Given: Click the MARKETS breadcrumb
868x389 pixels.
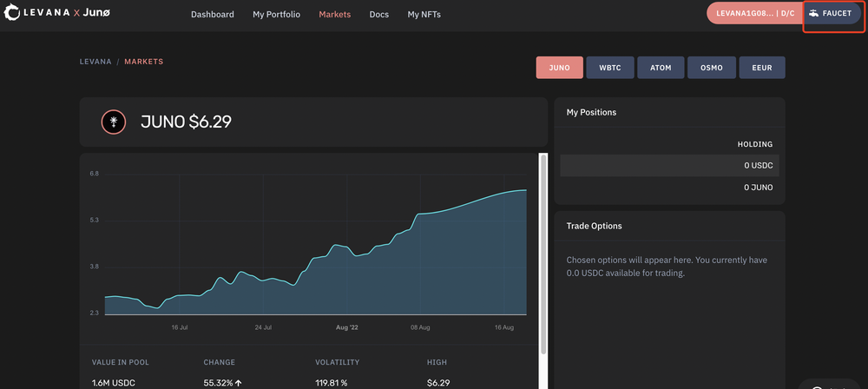Looking at the screenshot, I should click(144, 62).
